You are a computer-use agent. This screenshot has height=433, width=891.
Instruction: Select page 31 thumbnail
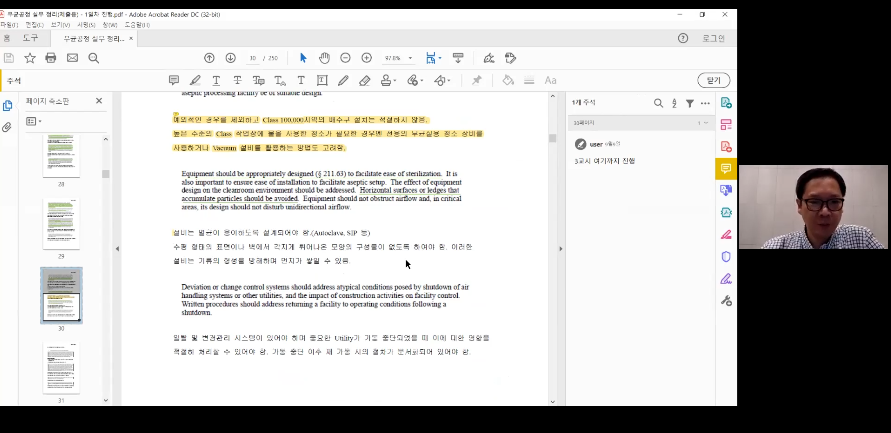61,368
